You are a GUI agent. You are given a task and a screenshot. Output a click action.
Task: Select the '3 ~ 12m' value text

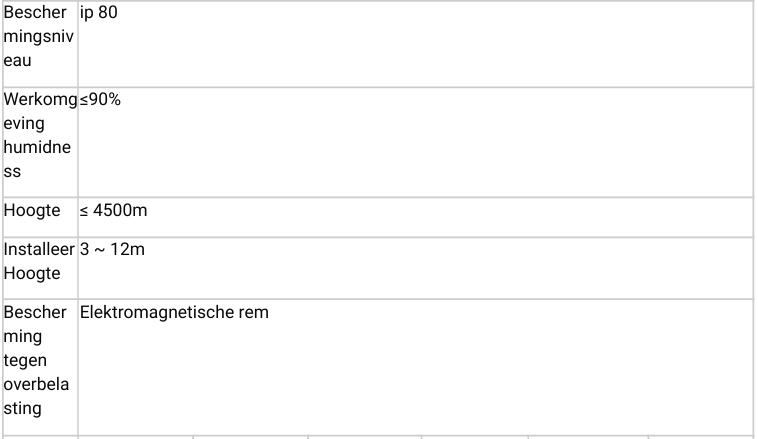tap(112, 249)
